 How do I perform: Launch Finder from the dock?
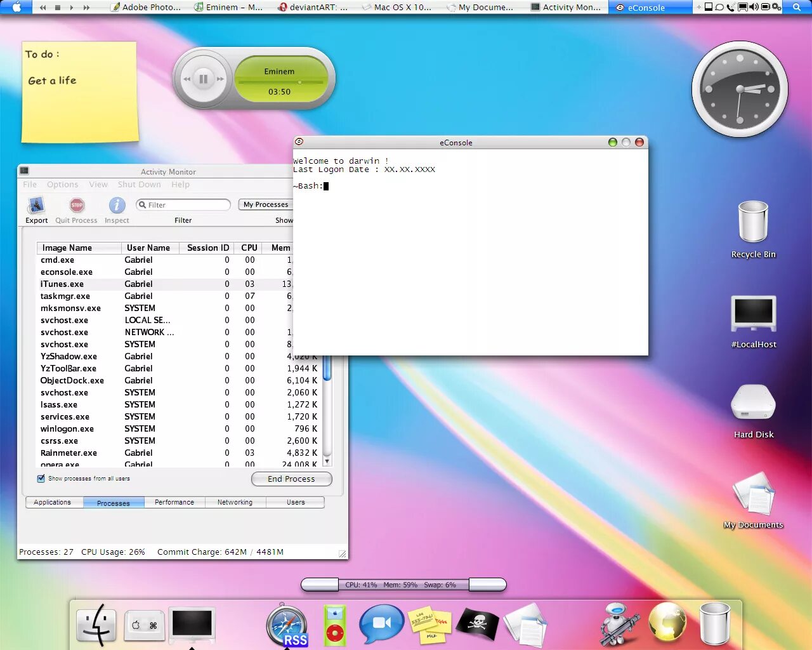(x=96, y=625)
